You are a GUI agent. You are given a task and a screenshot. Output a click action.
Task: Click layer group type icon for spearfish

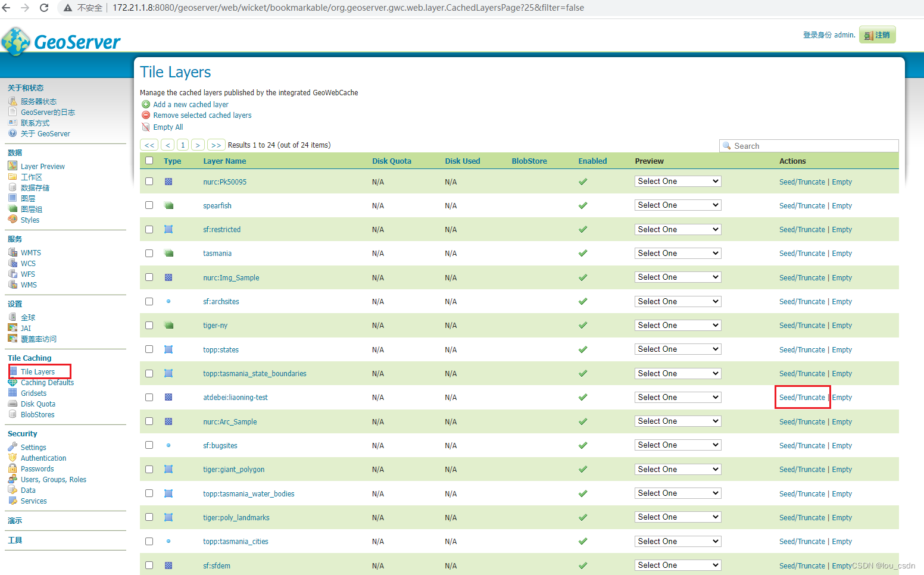(169, 205)
